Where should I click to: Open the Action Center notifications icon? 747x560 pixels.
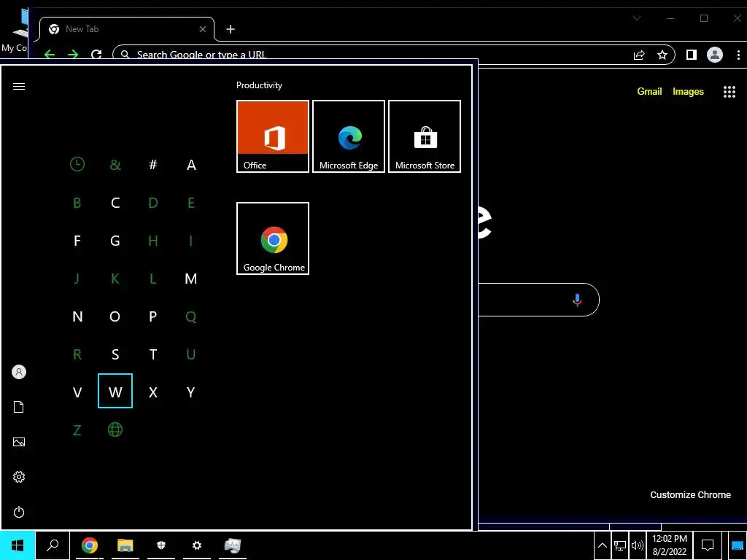coord(708,545)
